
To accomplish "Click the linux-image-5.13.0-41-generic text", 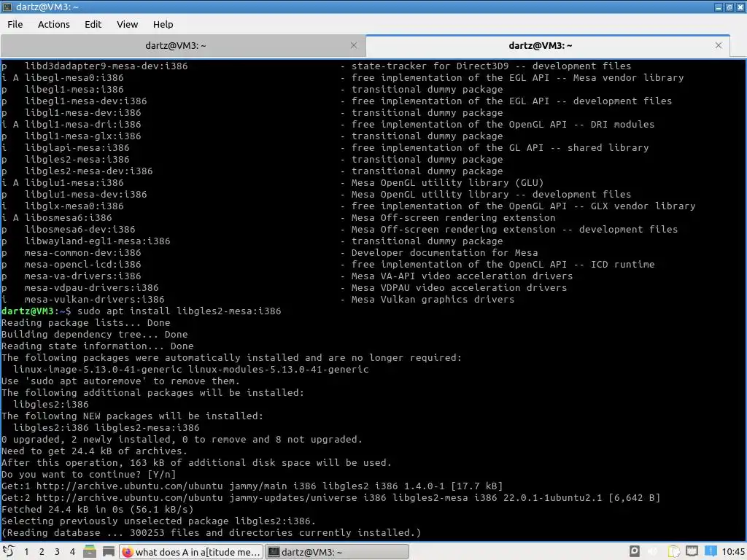I will [x=98, y=370].
